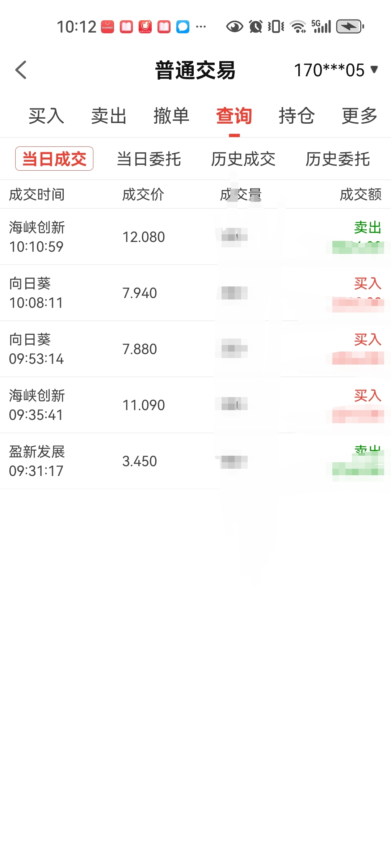Open the 更多 menu tab
This screenshot has width=391, height=868.
(x=360, y=116)
